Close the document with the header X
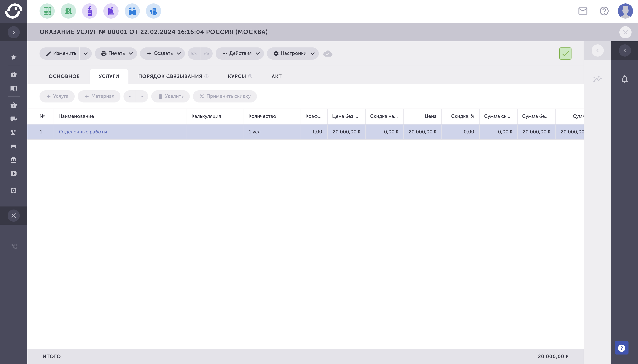The height and width of the screenshot is (364, 638). (625, 32)
